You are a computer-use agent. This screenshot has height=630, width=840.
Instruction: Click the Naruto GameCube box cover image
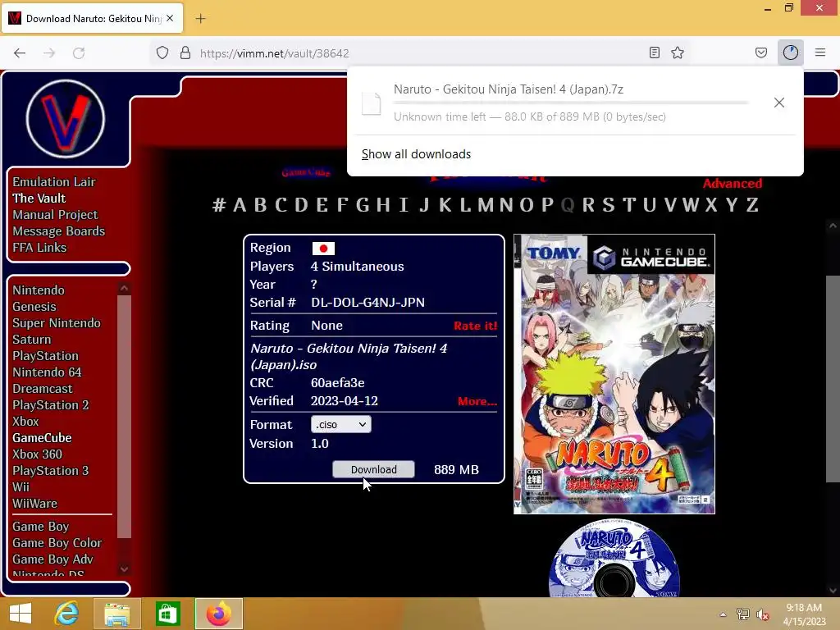(x=614, y=374)
